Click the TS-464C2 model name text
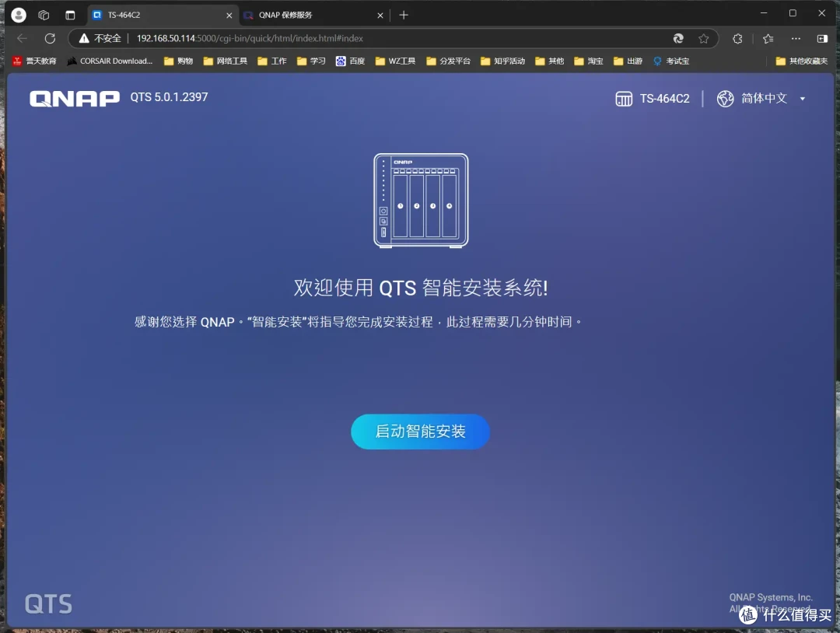Image resolution: width=840 pixels, height=633 pixels. [664, 99]
